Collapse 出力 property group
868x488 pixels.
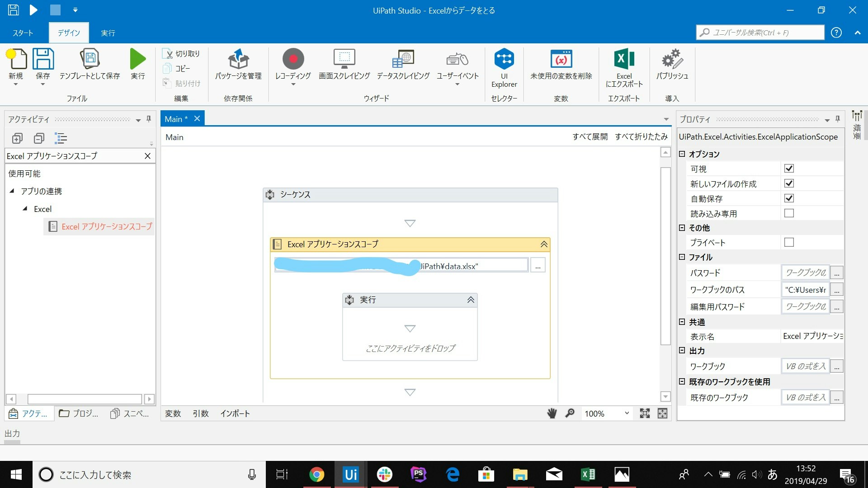[682, 350]
